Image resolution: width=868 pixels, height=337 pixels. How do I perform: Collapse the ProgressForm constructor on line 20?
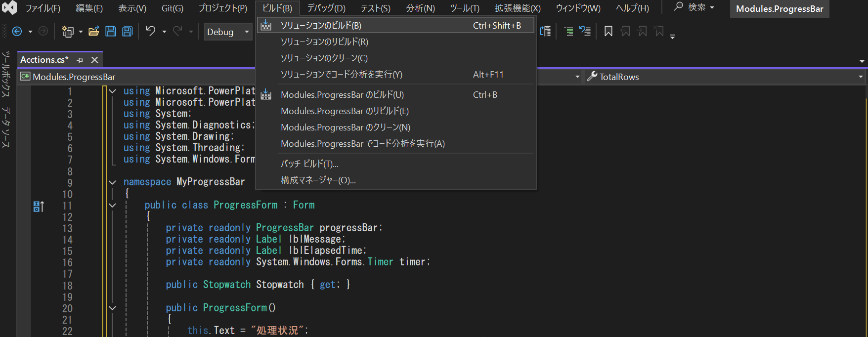113,308
